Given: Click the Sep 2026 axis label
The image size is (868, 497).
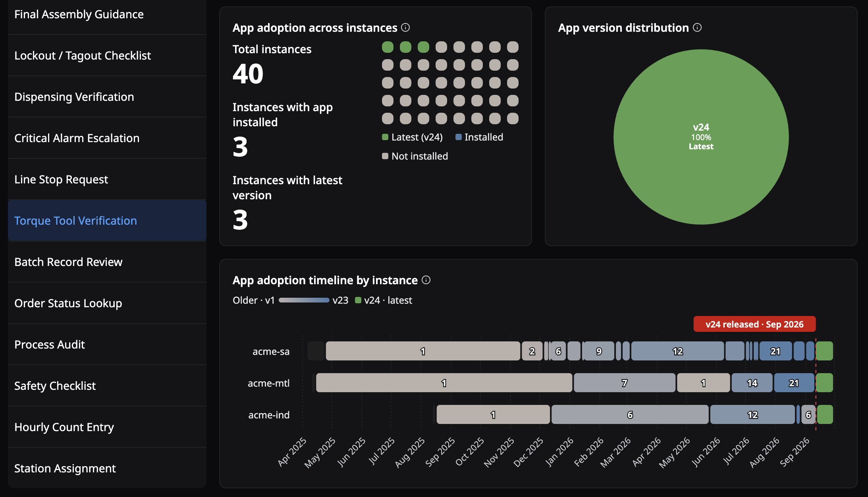Looking at the screenshot, I should [x=794, y=452].
